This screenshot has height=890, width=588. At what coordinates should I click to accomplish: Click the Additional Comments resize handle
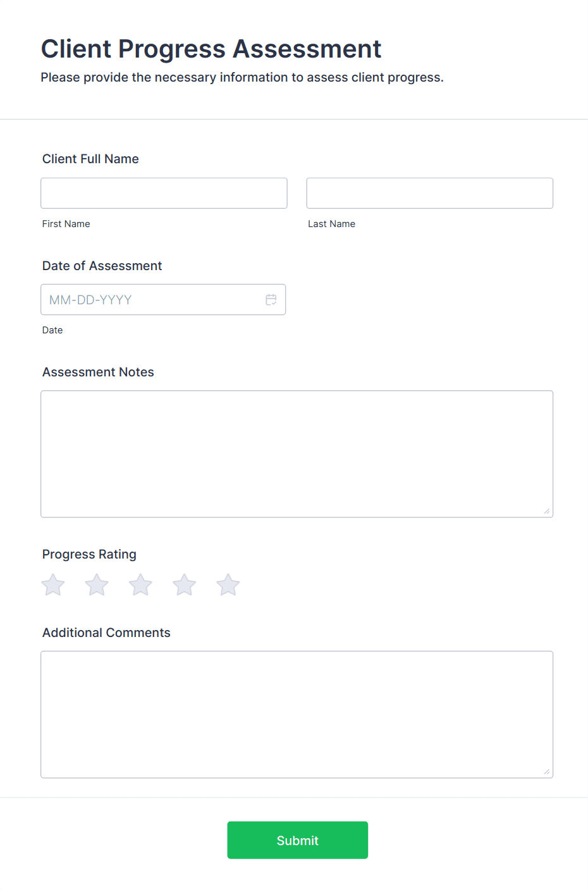pyautogui.click(x=547, y=772)
